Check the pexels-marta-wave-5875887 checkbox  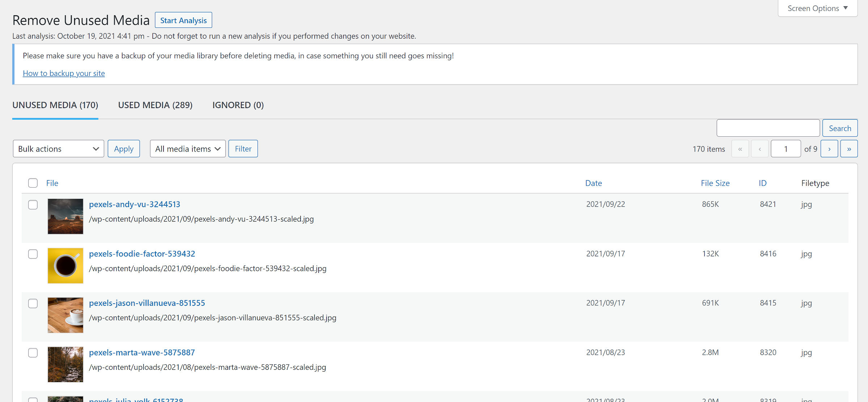pos(33,353)
